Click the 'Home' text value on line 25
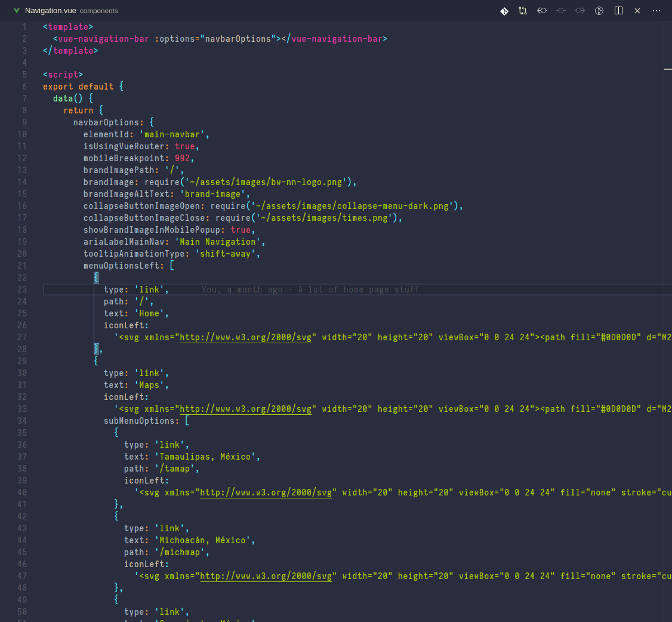Screen dimensions: 672x622 (x=149, y=314)
